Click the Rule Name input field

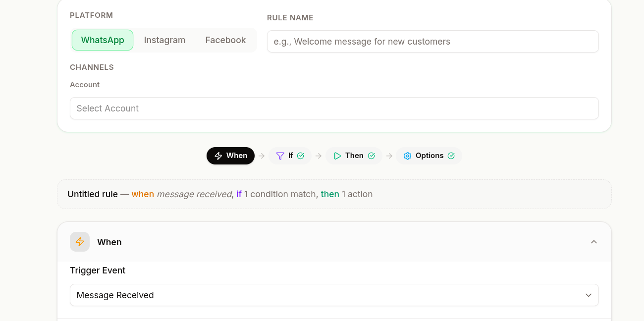click(x=433, y=42)
